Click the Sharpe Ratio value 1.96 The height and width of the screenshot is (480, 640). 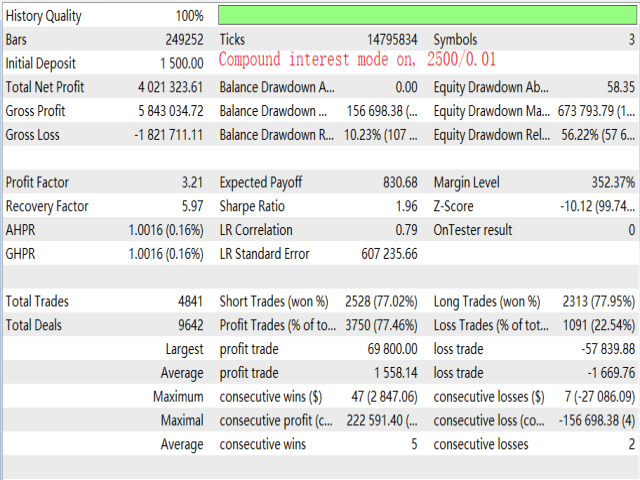pyautogui.click(x=407, y=206)
